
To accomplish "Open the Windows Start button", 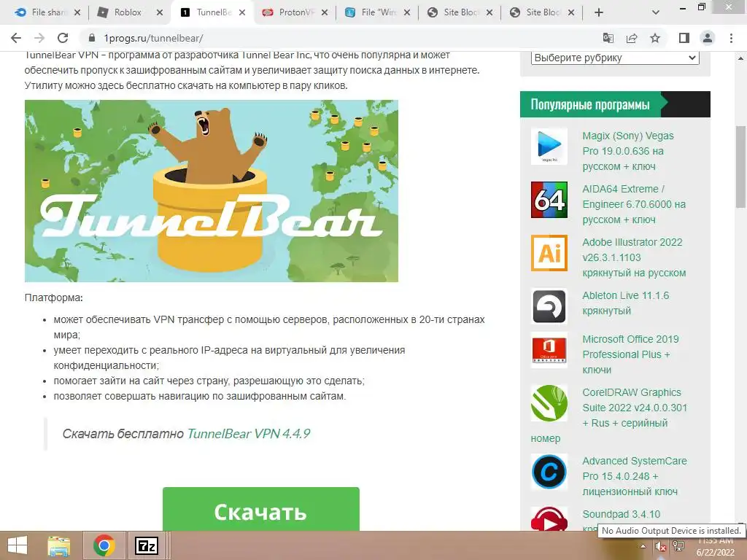I will tap(18, 545).
